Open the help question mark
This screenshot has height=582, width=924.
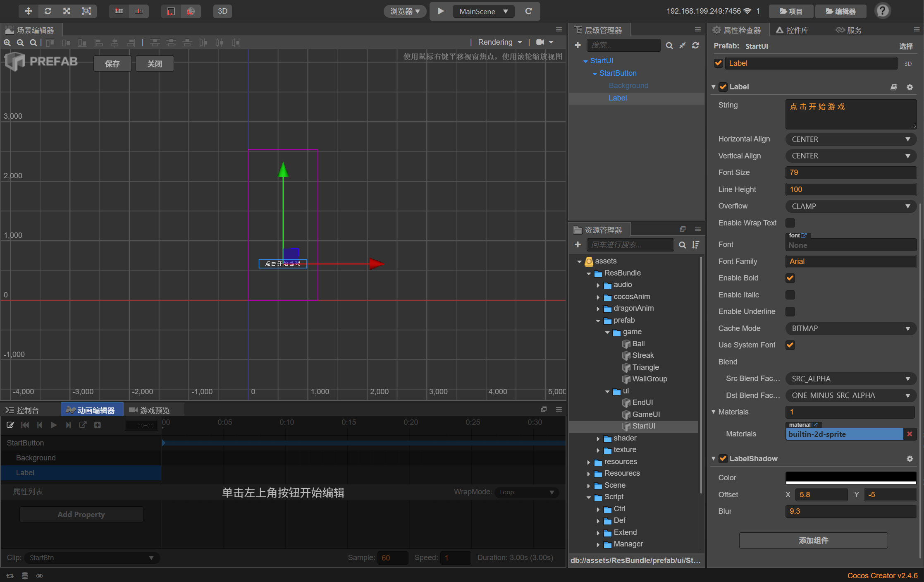(882, 11)
